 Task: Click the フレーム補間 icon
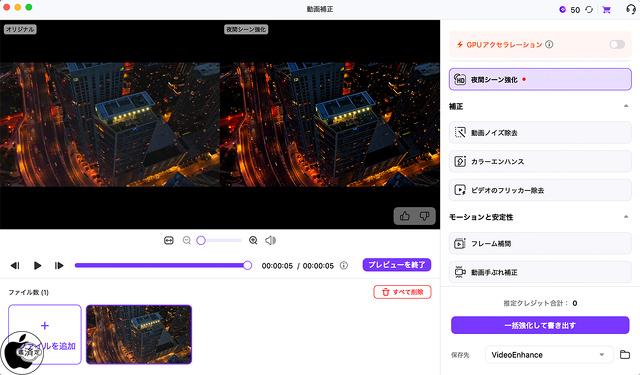tap(460, 244)
